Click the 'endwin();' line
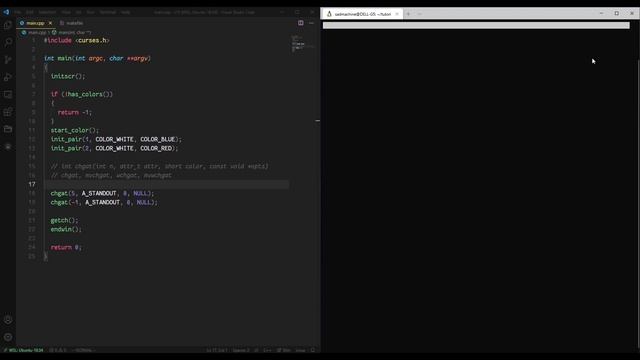 [x=66, y=229]
